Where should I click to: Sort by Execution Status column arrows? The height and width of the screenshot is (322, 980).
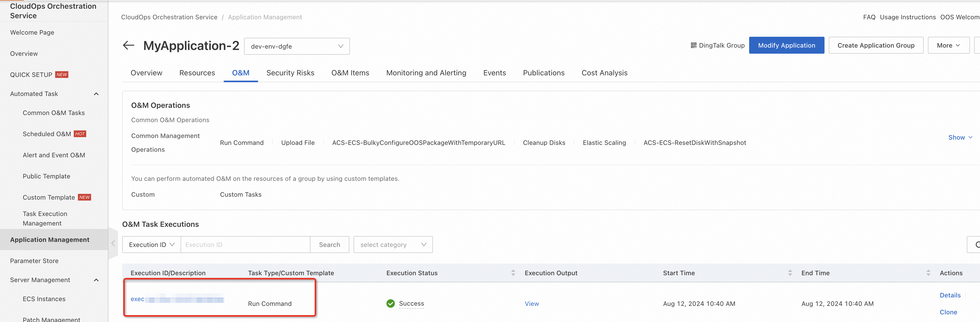[513, 273]
